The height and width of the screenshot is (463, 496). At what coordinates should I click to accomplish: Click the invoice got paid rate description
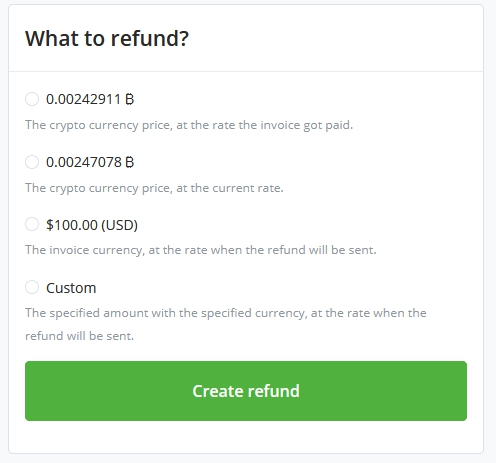tap(189, 125)
